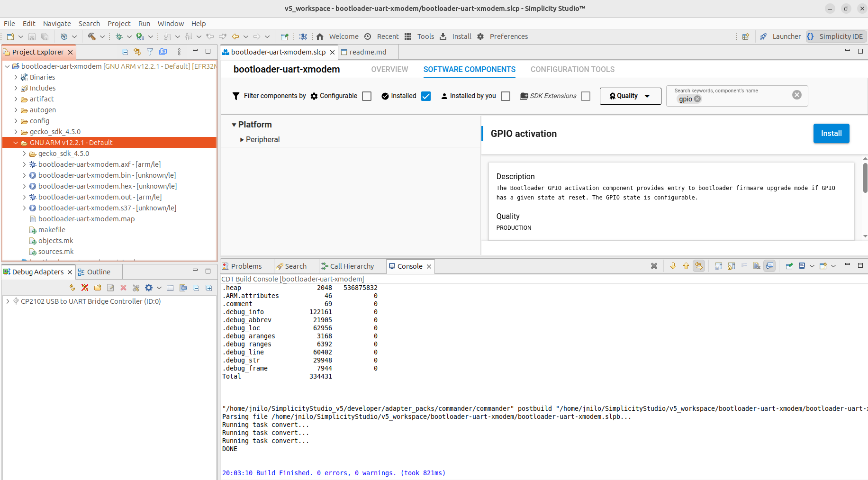Enable the Configurable filter checkbox
868x480 pixels.
pyautogui.click(x=367, y=96)
